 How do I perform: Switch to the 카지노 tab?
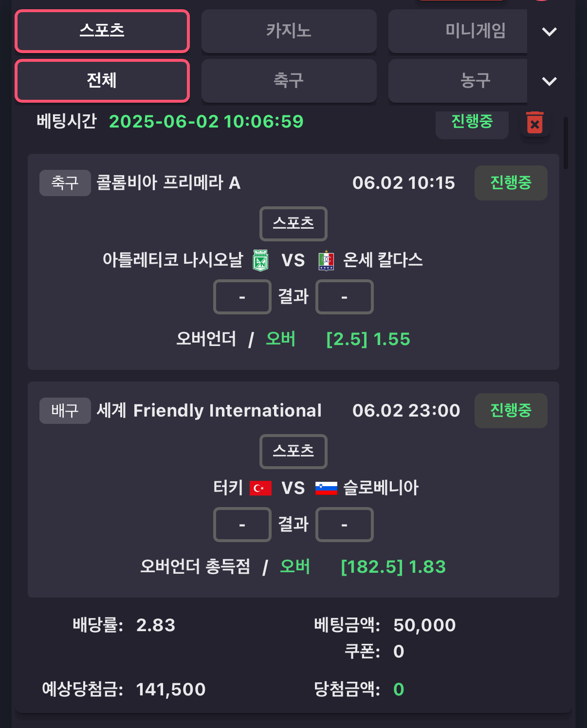289,31
